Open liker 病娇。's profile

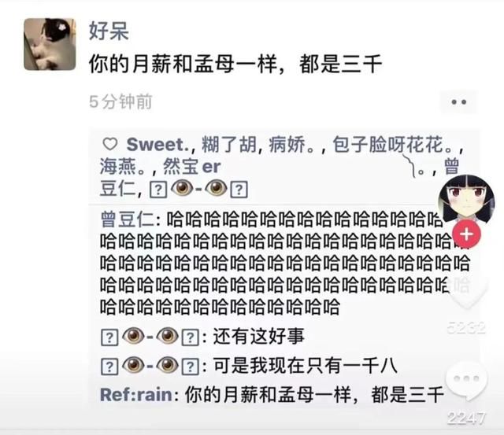291,145
